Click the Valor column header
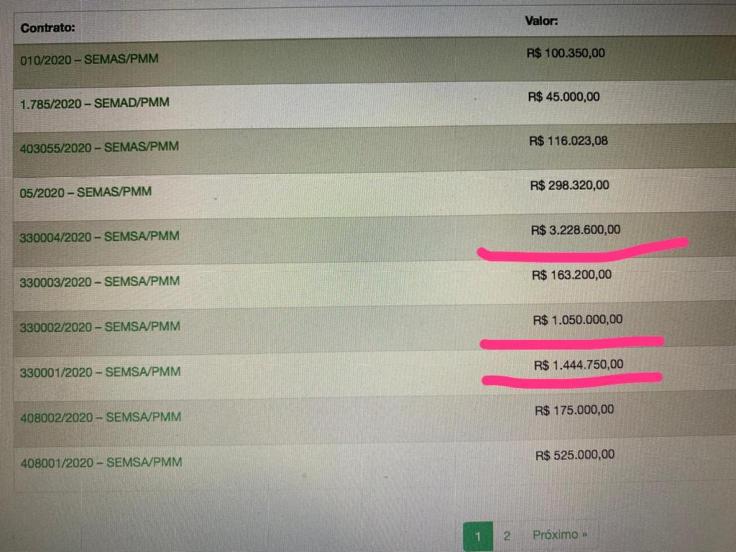736x552 pixels. click(x=541, y=20)
